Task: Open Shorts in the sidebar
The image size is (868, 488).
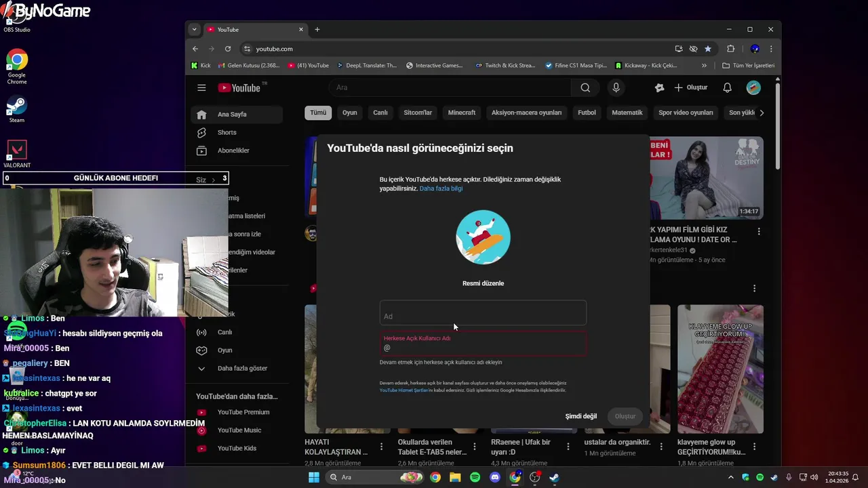Action: [x=237, y=132]
